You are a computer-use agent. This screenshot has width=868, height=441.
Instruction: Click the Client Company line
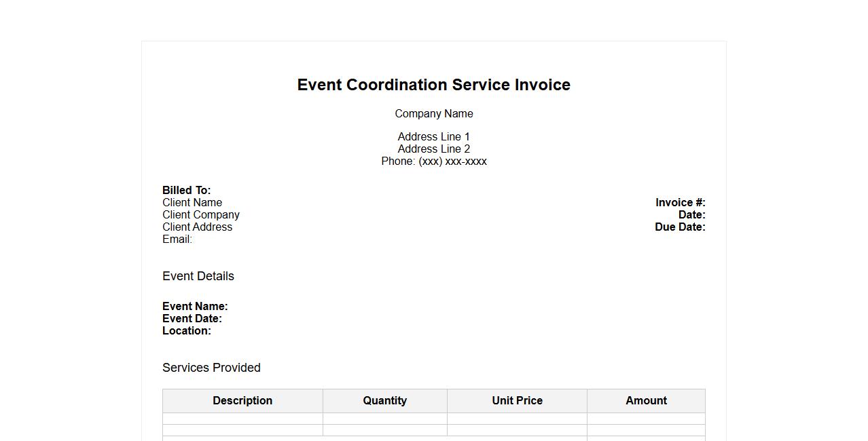coord(201,215)
